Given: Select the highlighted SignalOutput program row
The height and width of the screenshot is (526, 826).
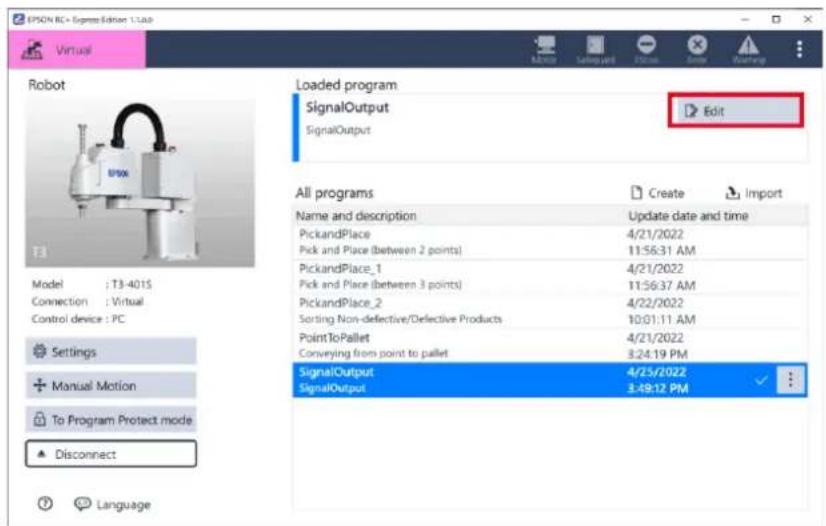Looking at the screenshot, I should click(x=549, y=380).
